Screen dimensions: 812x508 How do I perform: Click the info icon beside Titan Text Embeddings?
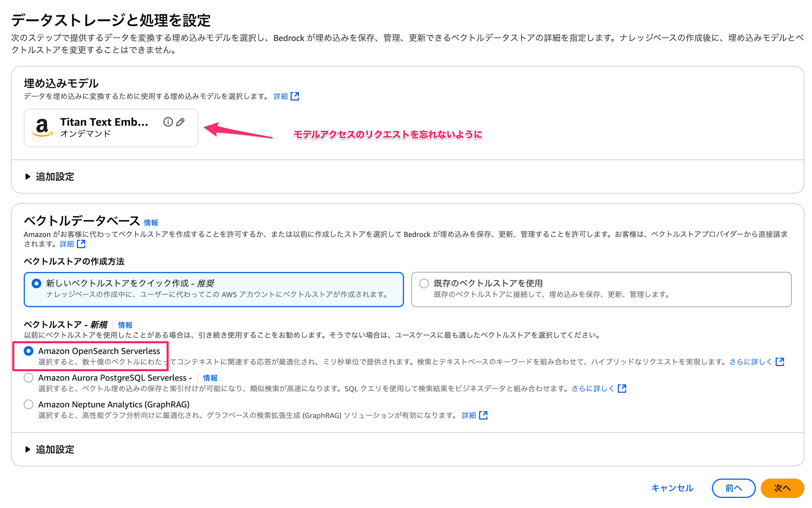tap(168, 122)
